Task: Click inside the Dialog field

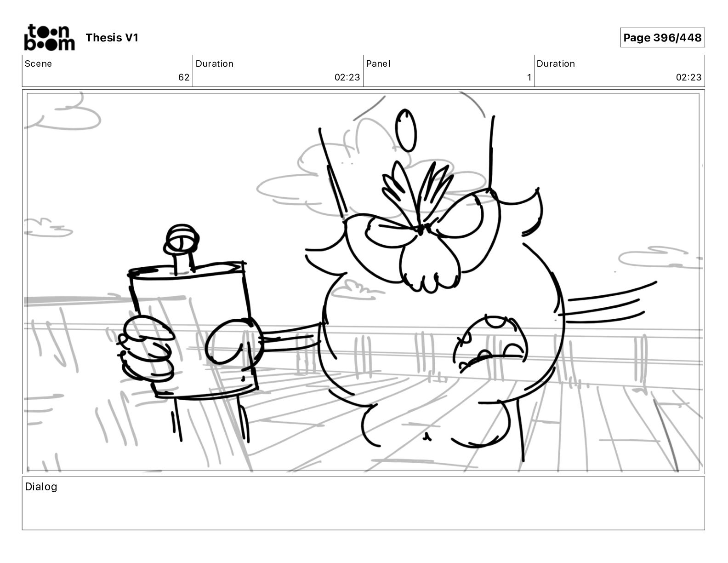Action: click(363, 503)
